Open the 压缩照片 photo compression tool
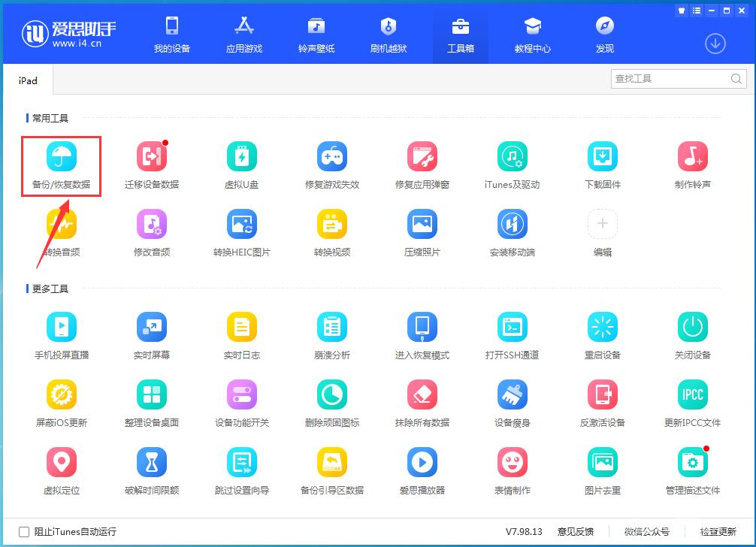Image resolution: width=756 pixels, height=547 pixels. coord(422,233)
